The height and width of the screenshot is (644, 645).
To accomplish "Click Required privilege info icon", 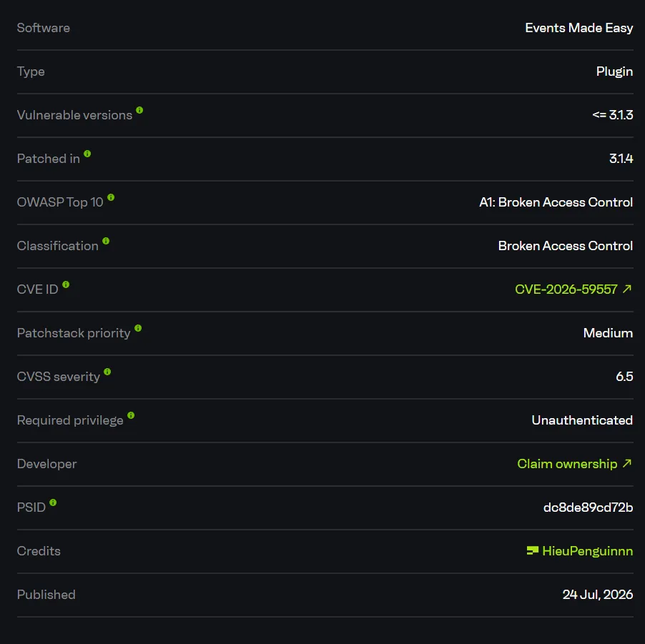I will [131, 415].
